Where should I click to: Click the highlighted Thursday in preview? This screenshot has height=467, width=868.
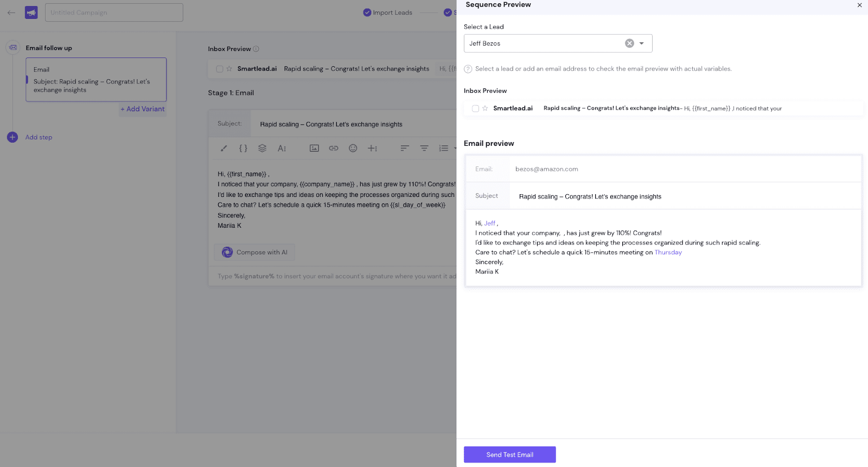point(668,252)
